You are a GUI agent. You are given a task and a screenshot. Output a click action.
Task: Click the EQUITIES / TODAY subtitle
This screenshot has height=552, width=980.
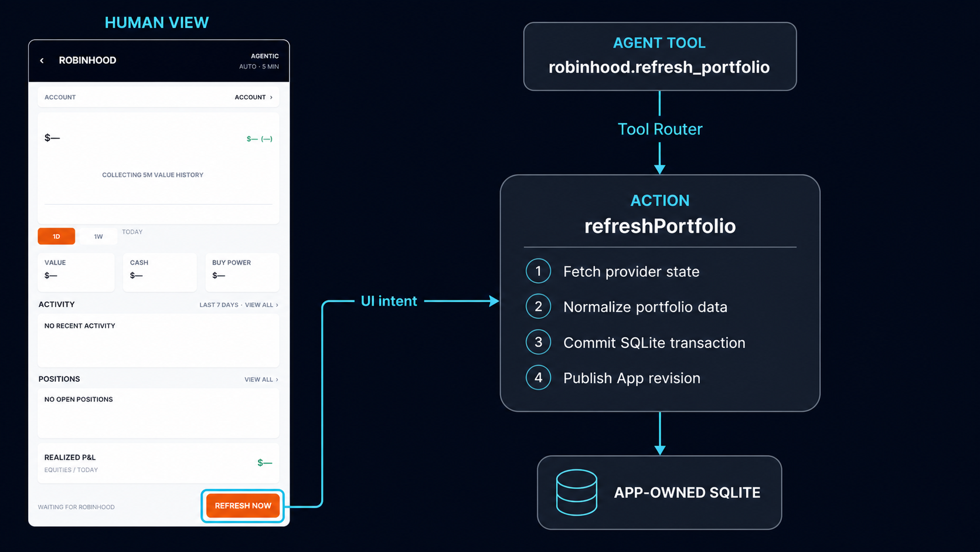point(71,470)
